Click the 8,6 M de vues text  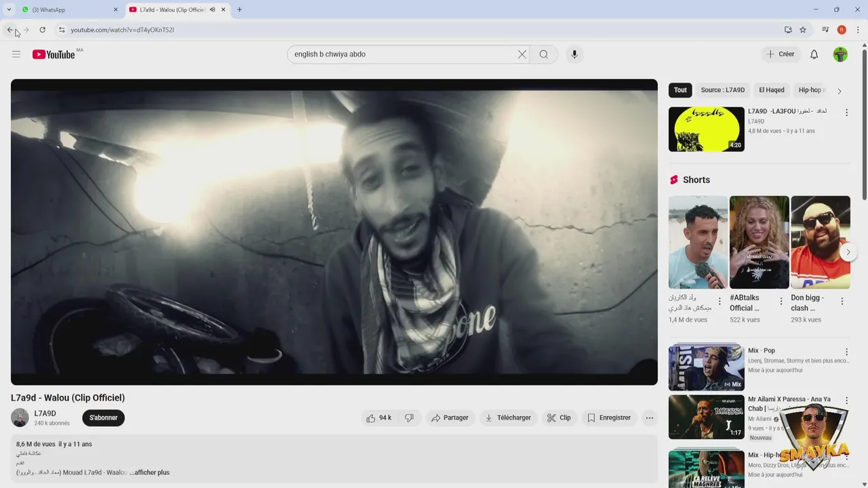coord(36,444)
